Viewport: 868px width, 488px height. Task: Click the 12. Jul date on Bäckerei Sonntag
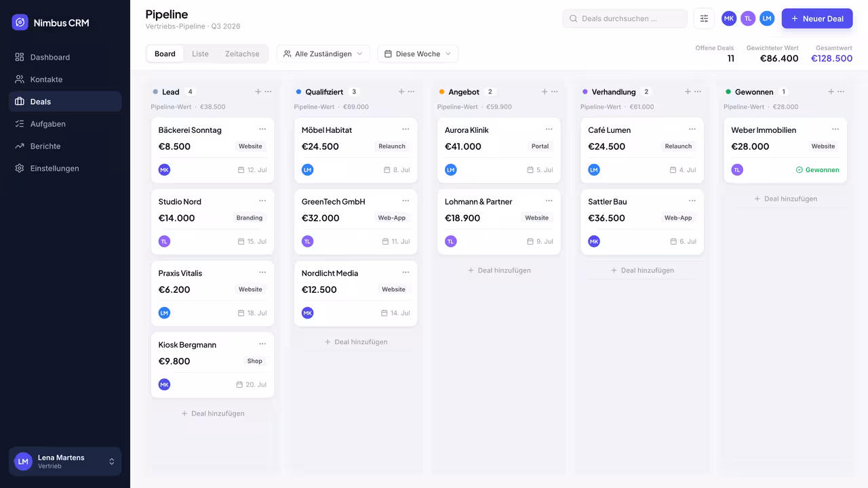pyautogui.click(x=252, y=169)
